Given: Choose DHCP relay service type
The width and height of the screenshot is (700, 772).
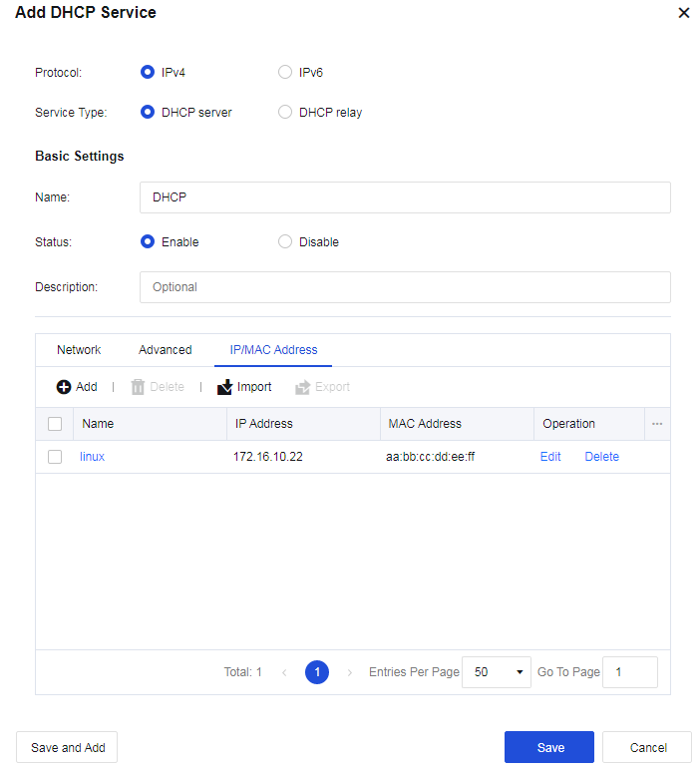Looking at the screenshot, I should (x=285, y=113).
